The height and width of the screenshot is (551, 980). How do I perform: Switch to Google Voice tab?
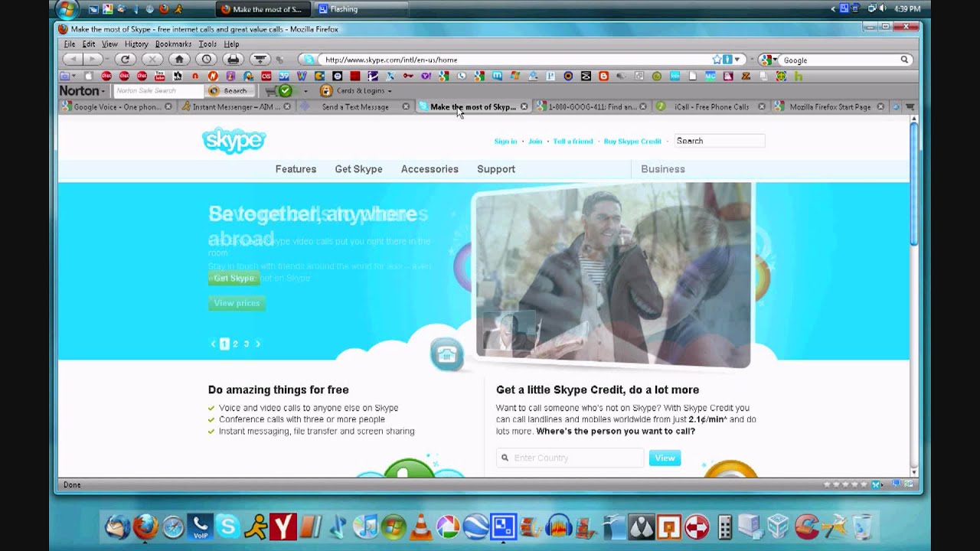pos(117,106)
